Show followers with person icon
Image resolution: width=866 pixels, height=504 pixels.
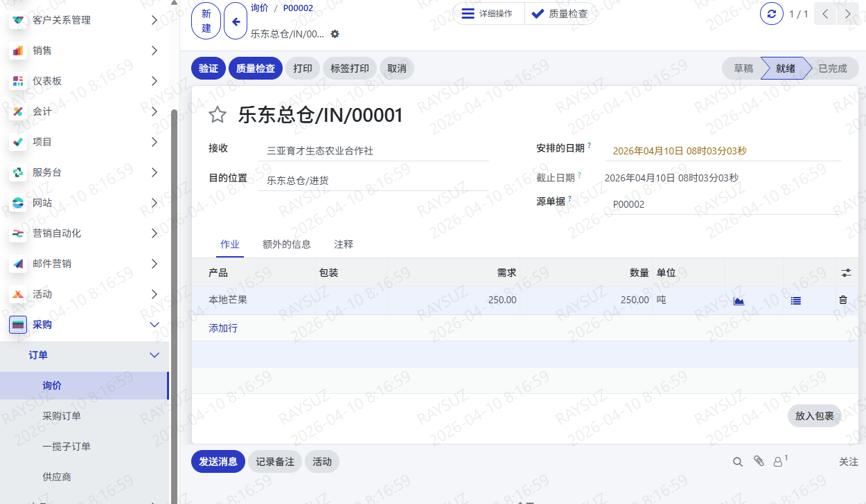(780, 461)
